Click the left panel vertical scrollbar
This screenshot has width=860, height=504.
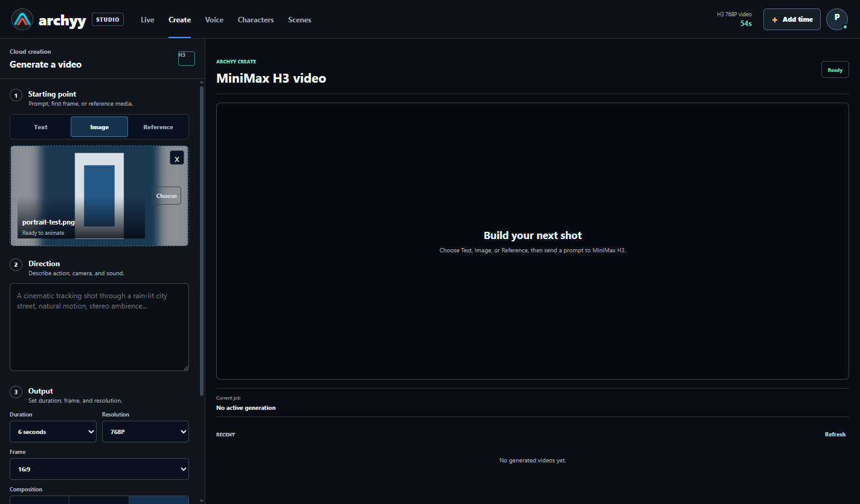pos(202,241)
